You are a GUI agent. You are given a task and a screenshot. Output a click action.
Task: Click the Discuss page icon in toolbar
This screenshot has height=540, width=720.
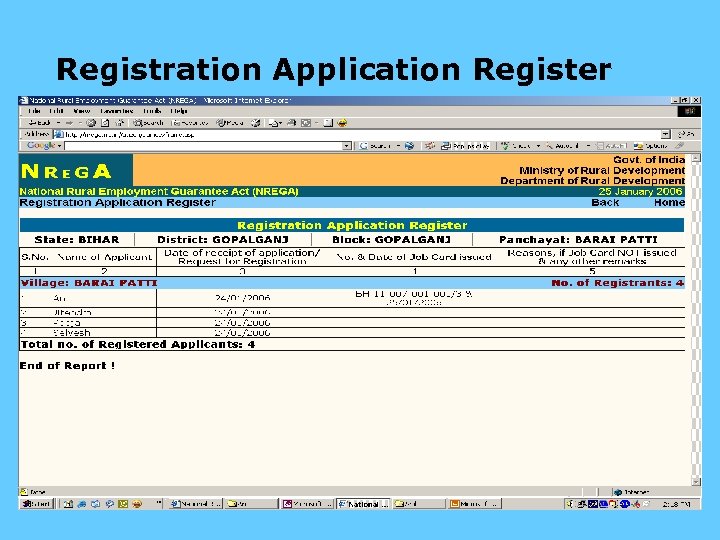coord(328,123)
